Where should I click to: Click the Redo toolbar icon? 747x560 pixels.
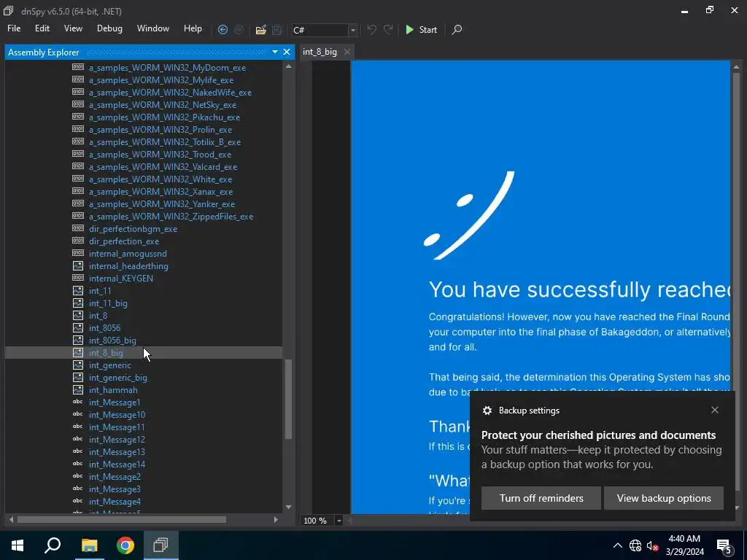(388, 29)
